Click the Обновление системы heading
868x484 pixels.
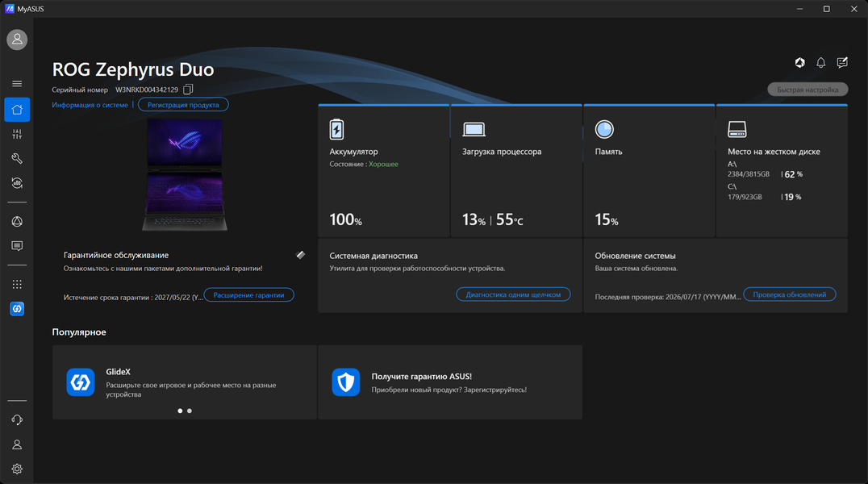click(x=635, y=256)
